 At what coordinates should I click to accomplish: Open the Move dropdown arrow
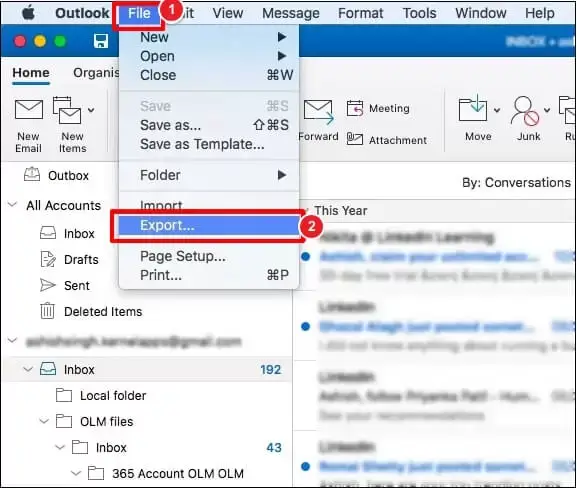tap(497, 110)
